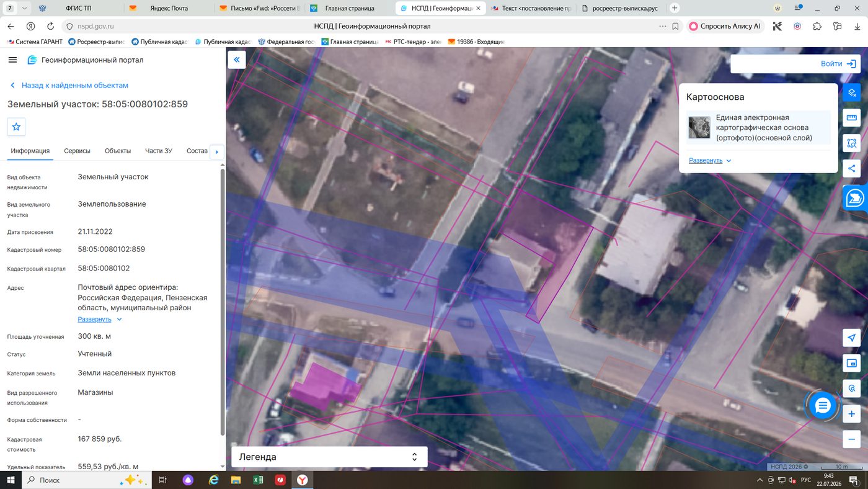868x489 pixels.
Task: Switch to the Сервисы tab
Action: click(x=77, y=151)
